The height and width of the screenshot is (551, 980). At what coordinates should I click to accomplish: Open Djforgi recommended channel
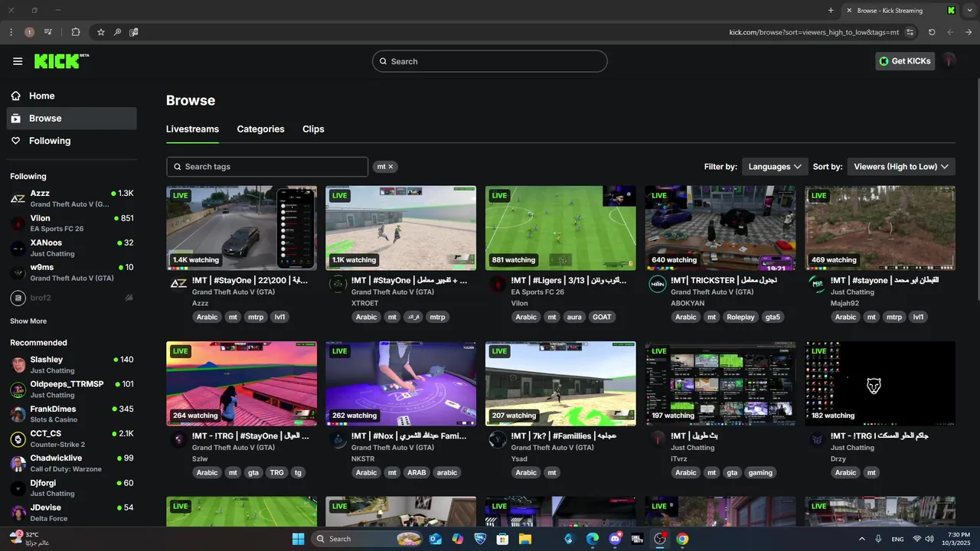pos(71,488)
